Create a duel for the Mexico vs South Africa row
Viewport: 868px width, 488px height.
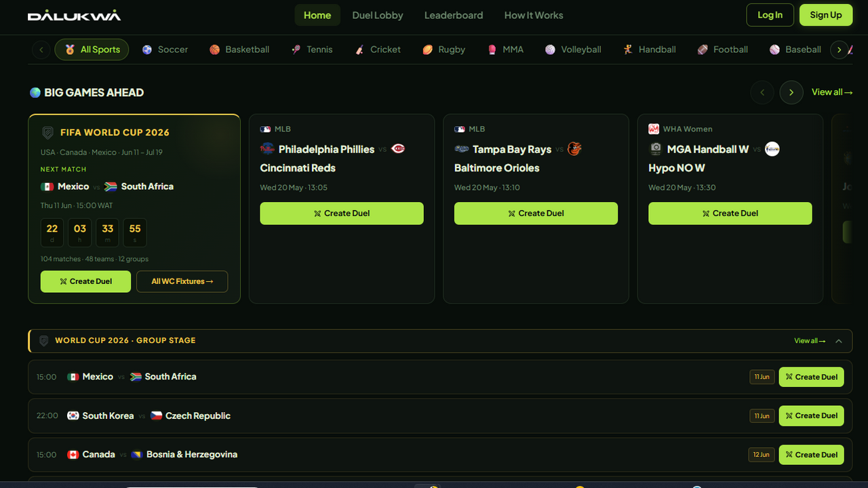pyautogui.click(x=811, y=377)
